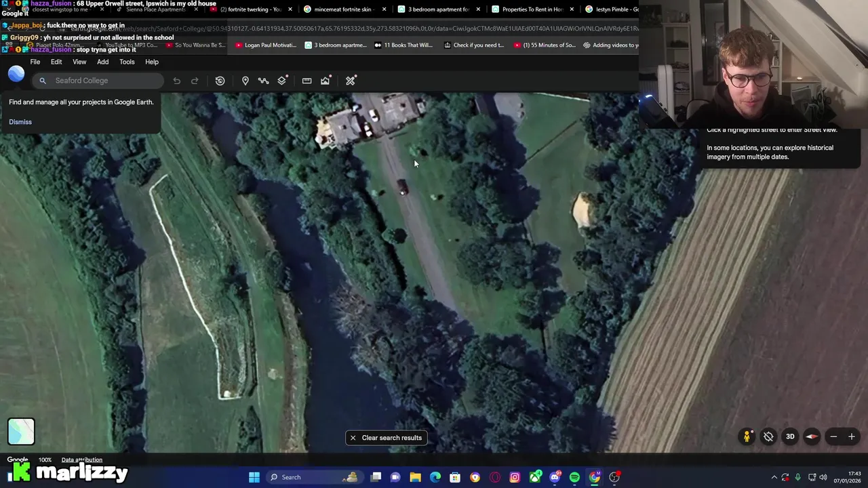Select the measure ruler tool

coord(307,81)
